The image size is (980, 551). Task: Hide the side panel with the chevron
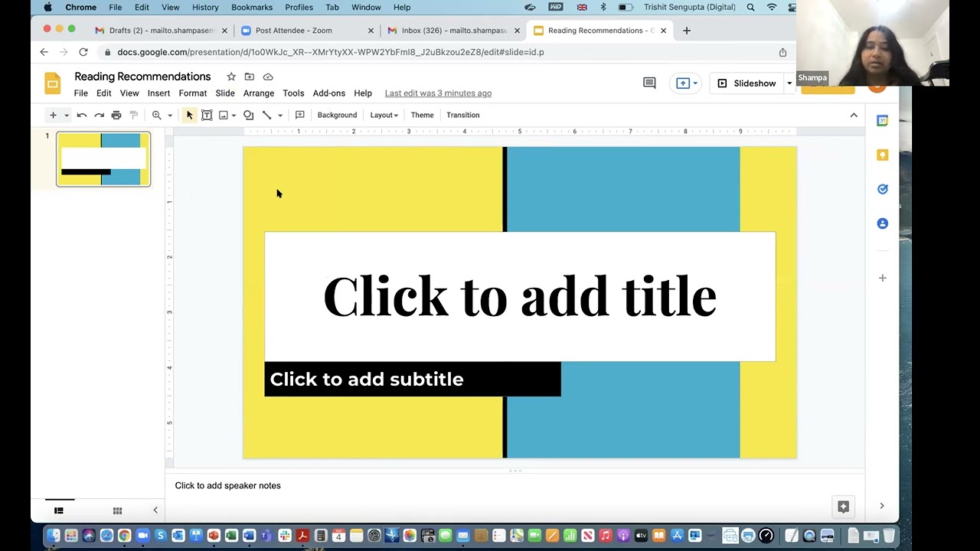click(x=881, y=506)
